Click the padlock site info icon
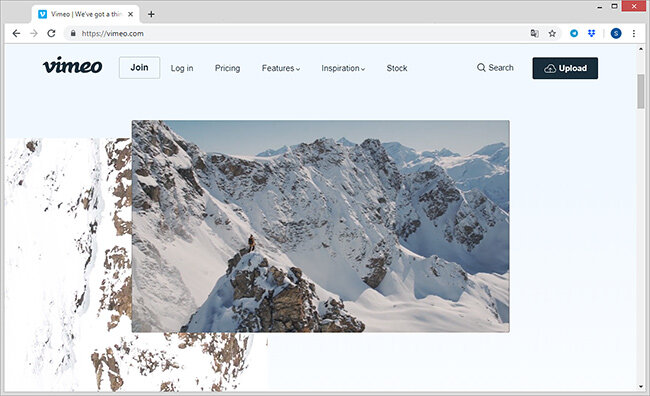The height and width of the screenshot is (396, 650). 73,34
